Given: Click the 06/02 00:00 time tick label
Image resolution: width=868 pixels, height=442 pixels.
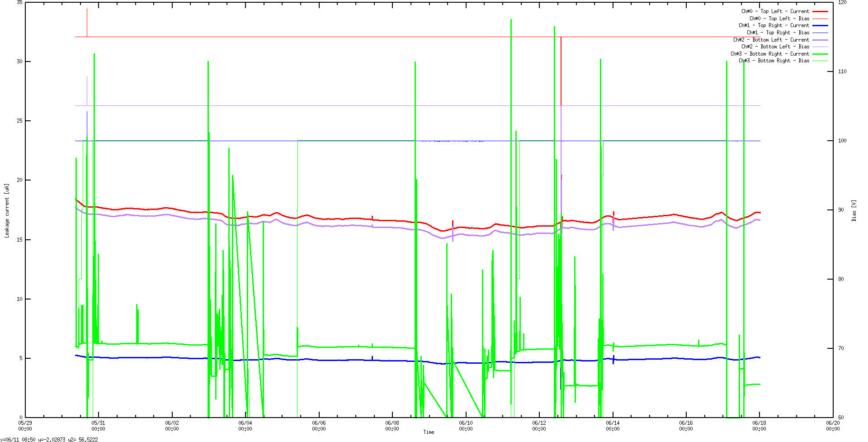Looking at the screenshot, I should [172, 426].
